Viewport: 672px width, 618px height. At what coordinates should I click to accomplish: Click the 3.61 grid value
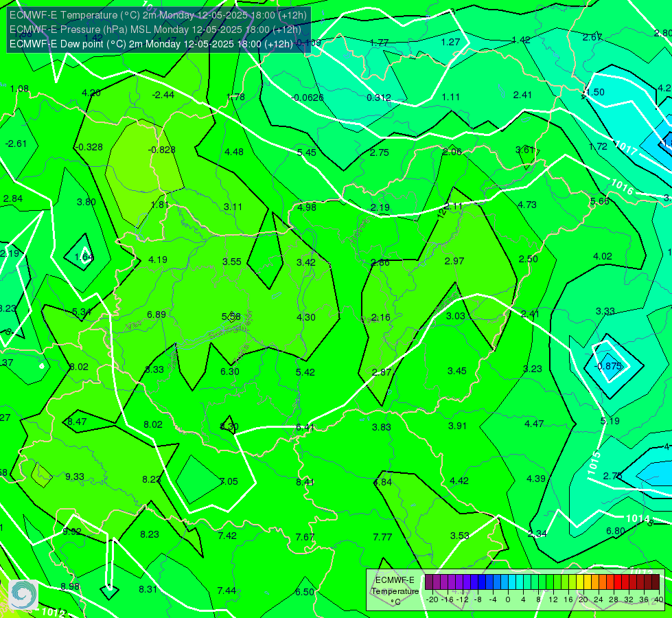coord(524,150)
